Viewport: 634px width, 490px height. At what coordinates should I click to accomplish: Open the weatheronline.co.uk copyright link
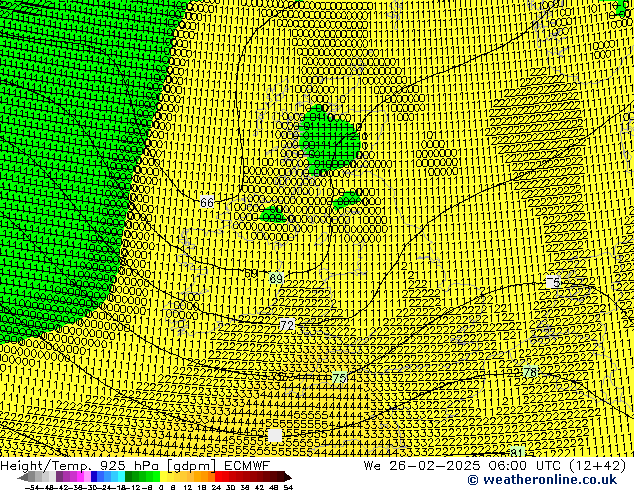[542, 480]
